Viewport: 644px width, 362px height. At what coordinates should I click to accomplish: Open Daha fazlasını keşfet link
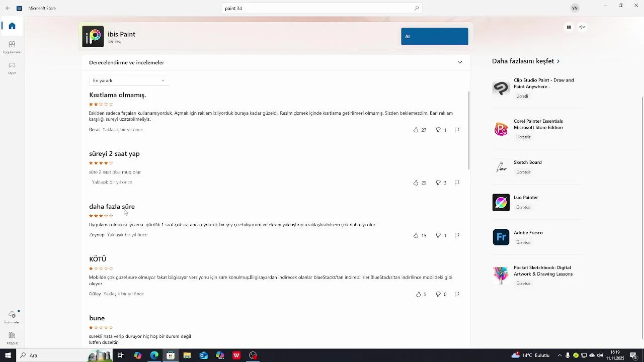tap(526, 61)
